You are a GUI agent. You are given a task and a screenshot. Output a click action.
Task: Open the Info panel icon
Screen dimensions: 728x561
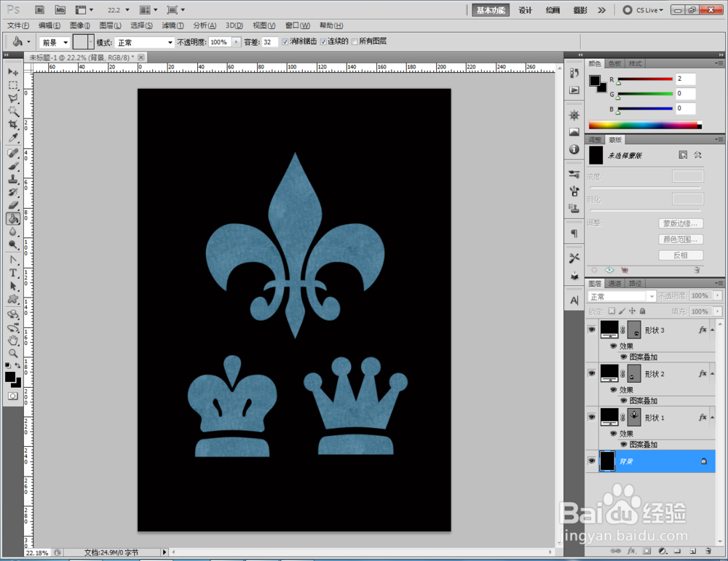[574, 149]
